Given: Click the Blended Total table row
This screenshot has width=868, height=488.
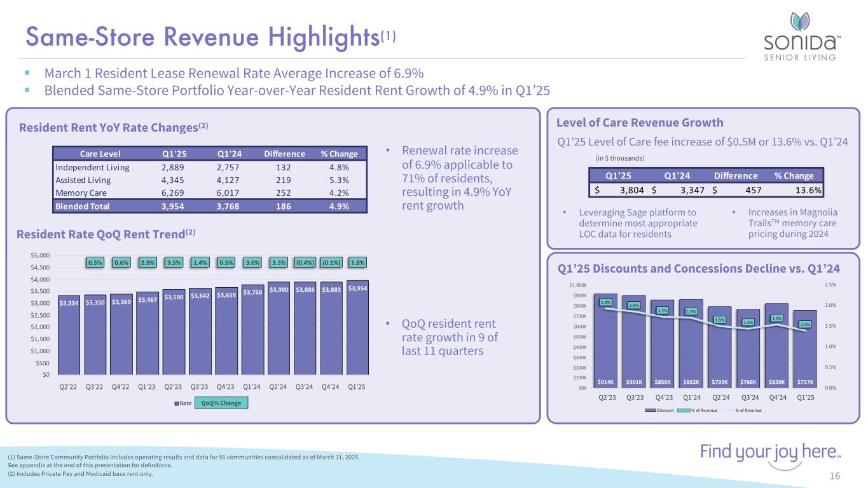Looking at the screenshot, I should click(x=210, y=206).
